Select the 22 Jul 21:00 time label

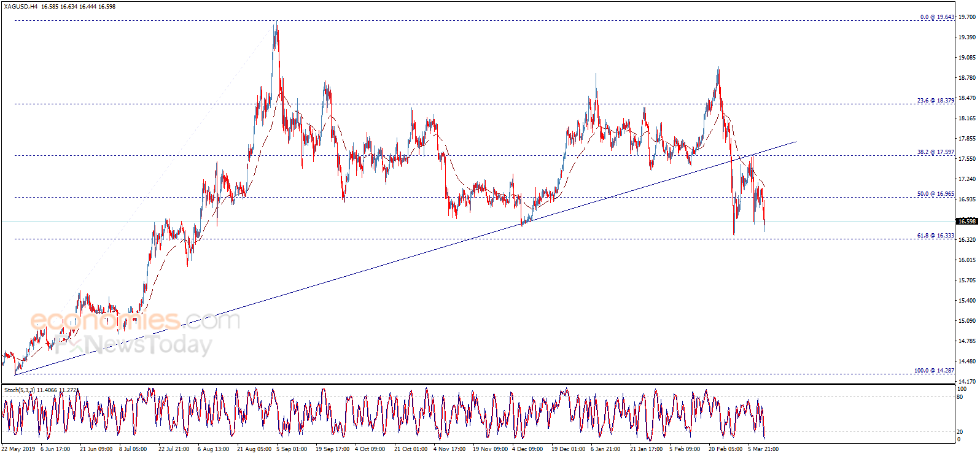174,449
